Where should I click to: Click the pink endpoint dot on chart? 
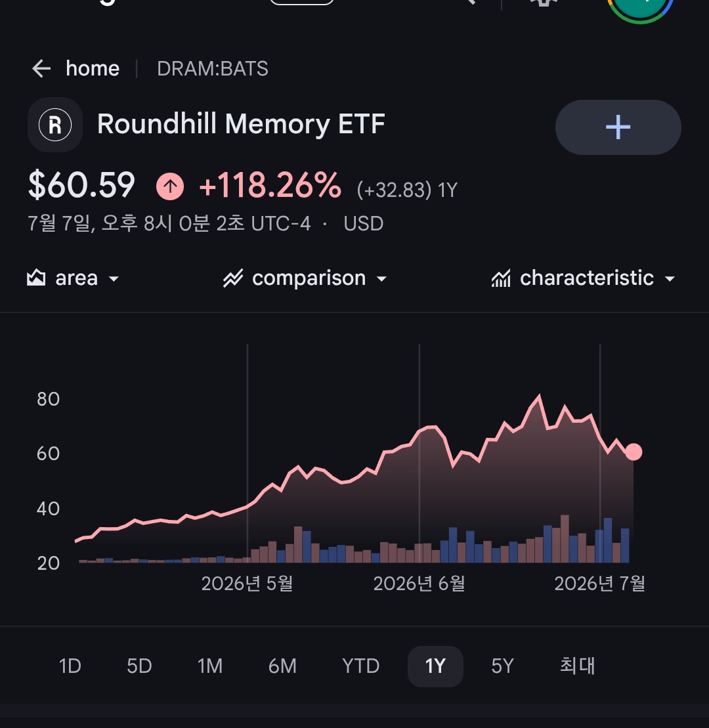634,452
